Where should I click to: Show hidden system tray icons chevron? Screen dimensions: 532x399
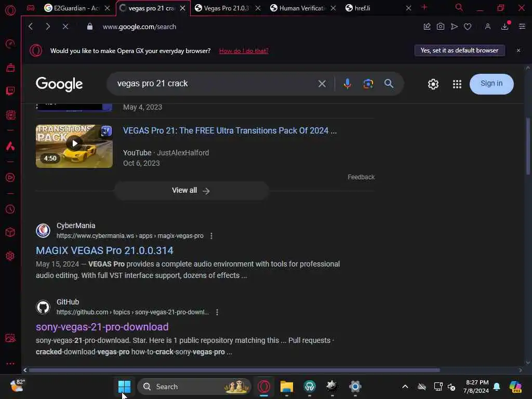point(405,387)
